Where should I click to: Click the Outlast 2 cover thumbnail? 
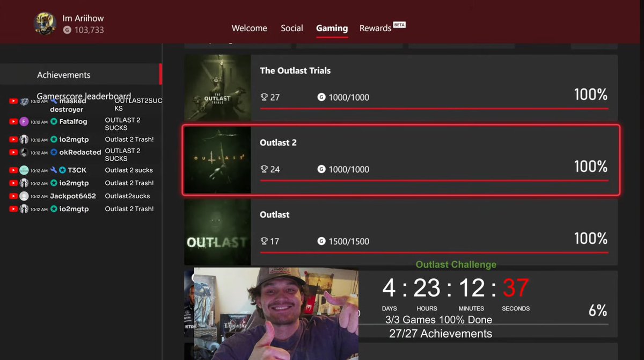[x=217, y=160]
